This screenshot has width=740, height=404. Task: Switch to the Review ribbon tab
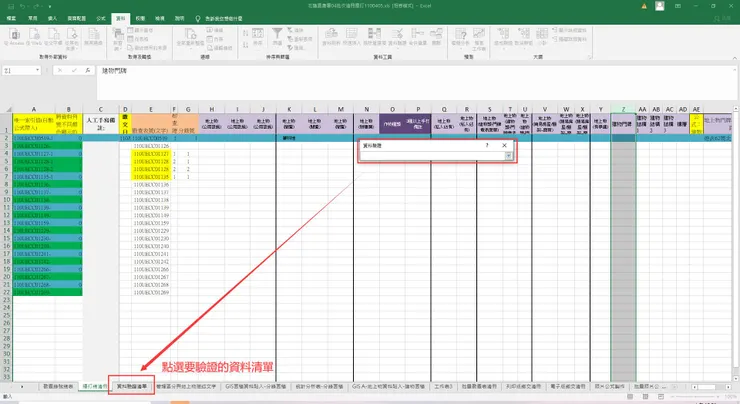click(140, 18)
